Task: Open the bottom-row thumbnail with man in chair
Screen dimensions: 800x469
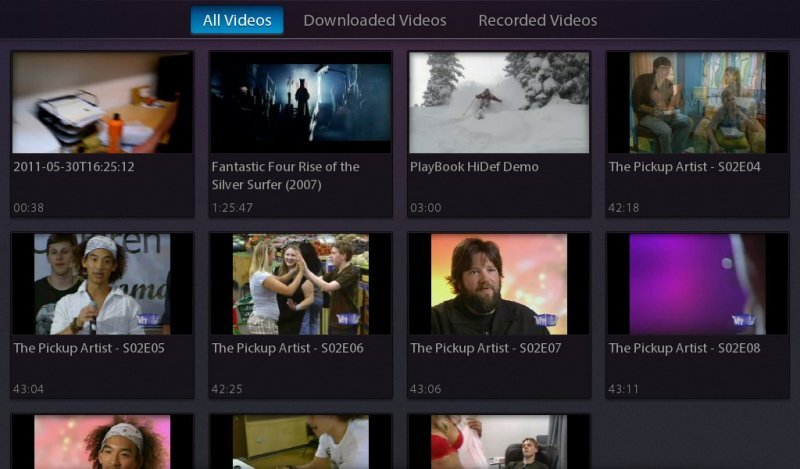Action: click(498, 442)
